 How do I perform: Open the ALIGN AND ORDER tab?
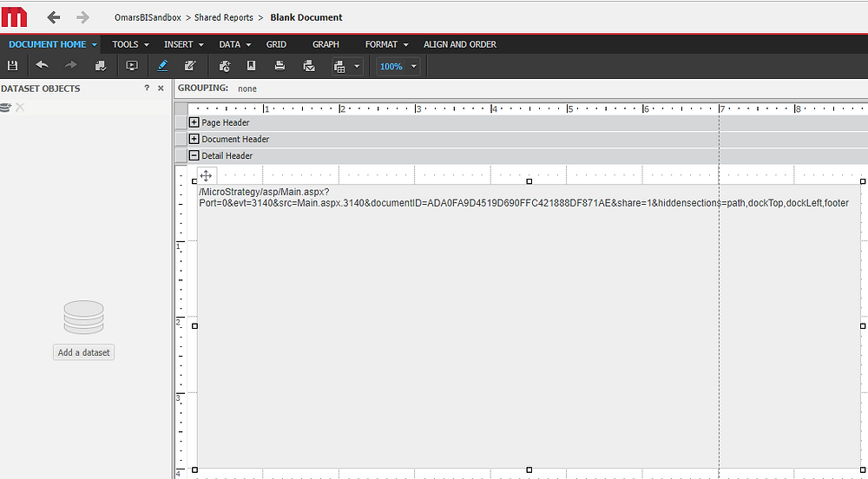(x=460, y=44)
